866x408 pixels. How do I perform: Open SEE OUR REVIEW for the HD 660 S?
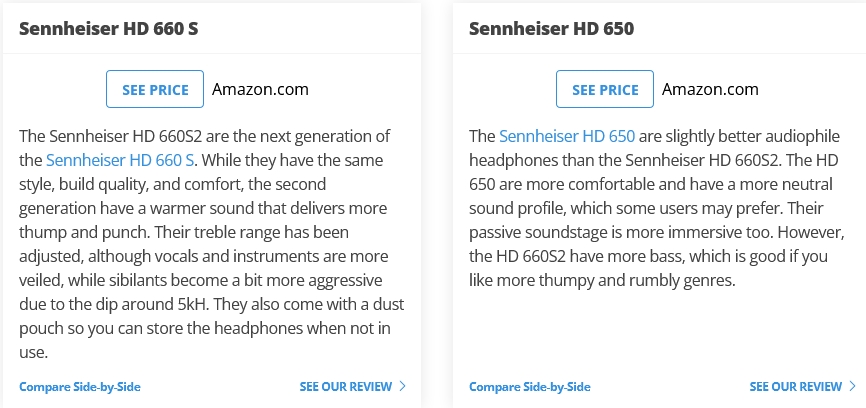pos(345,387)
